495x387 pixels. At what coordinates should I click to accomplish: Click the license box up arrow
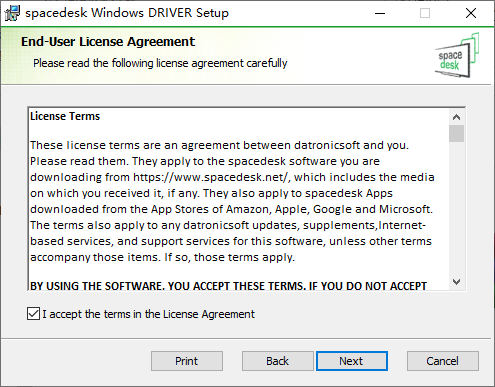tap(456, 117)
